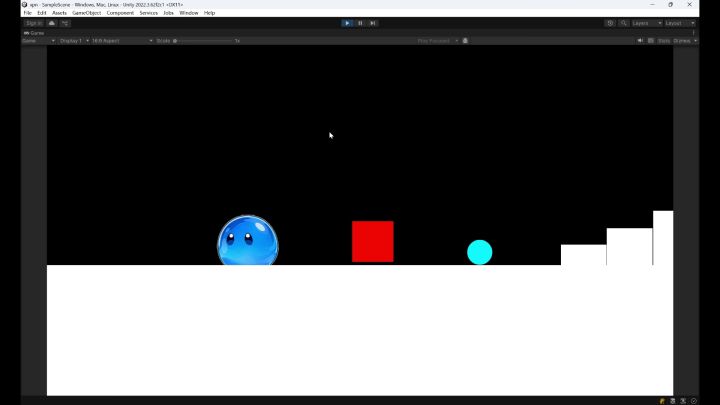Stop play mode with the Play button

(x=347, y=23)
